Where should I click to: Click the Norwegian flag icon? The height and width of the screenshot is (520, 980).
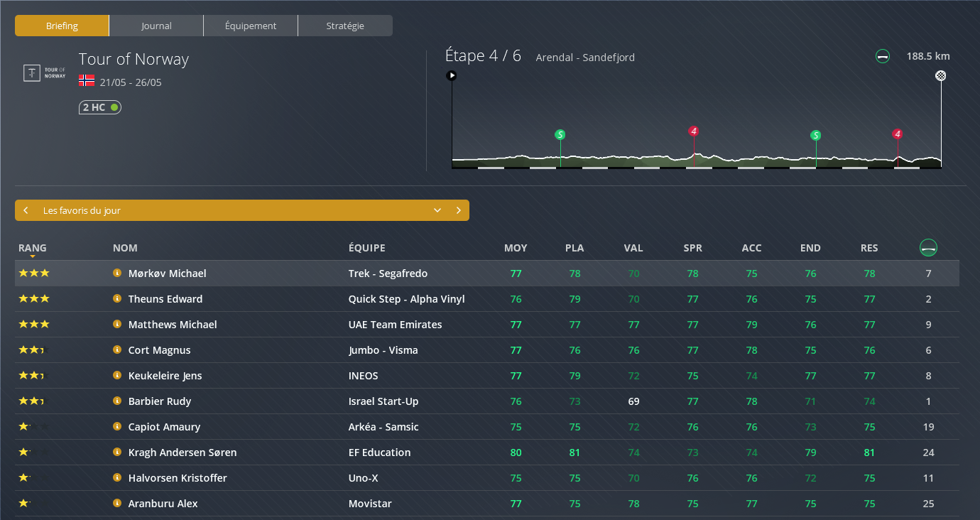pyautogui.click(x=87, y=81)
